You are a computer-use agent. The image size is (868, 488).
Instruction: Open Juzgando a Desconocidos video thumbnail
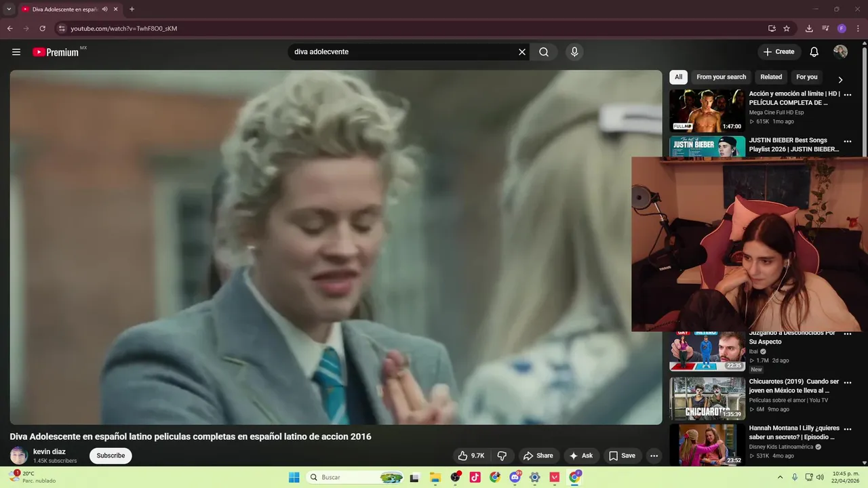(x=707, y=351)
